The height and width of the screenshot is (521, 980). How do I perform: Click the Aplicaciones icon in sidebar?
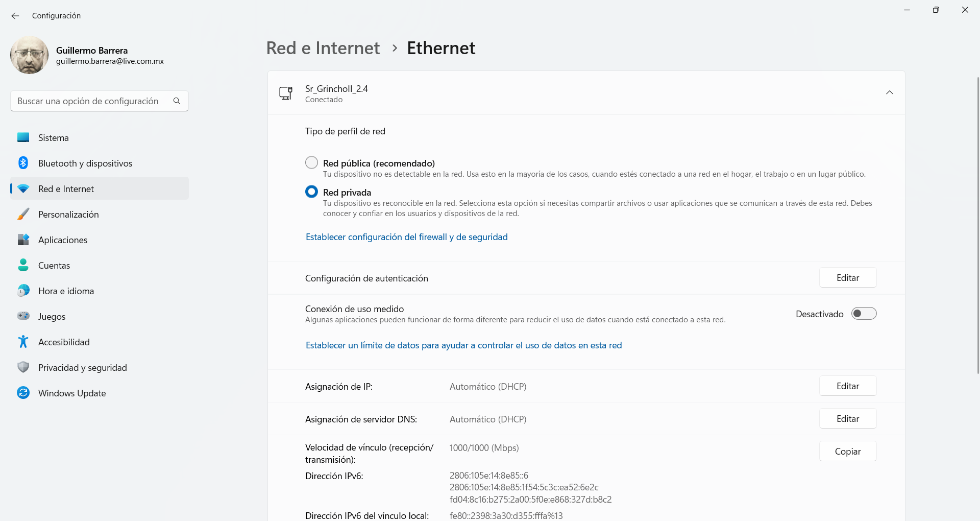point(23,240)
